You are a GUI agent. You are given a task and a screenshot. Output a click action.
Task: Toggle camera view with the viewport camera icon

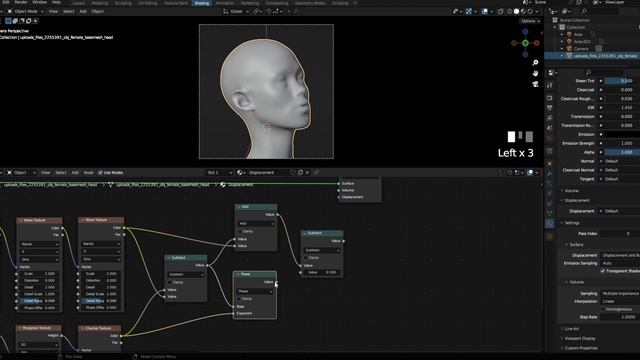pyautogui.click(x=535, y=84)
